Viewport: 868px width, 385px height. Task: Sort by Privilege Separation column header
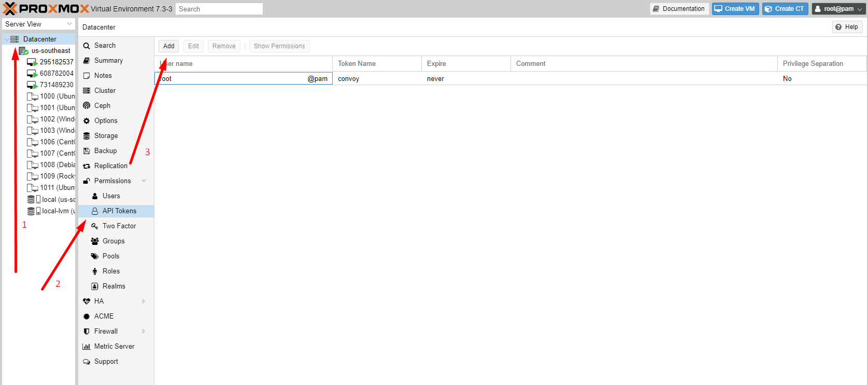pos(822,63)
